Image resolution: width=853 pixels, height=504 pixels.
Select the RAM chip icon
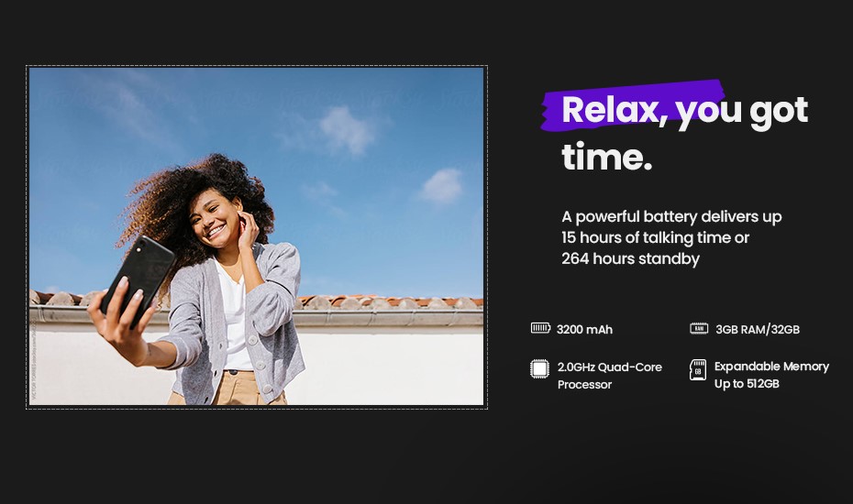pos(699,328)
